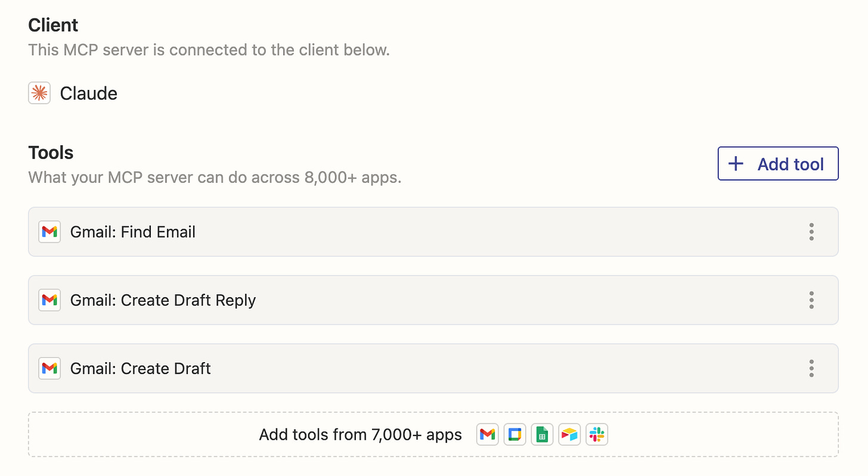Click the Claude client name
The image size is (868, 476).
89,94
